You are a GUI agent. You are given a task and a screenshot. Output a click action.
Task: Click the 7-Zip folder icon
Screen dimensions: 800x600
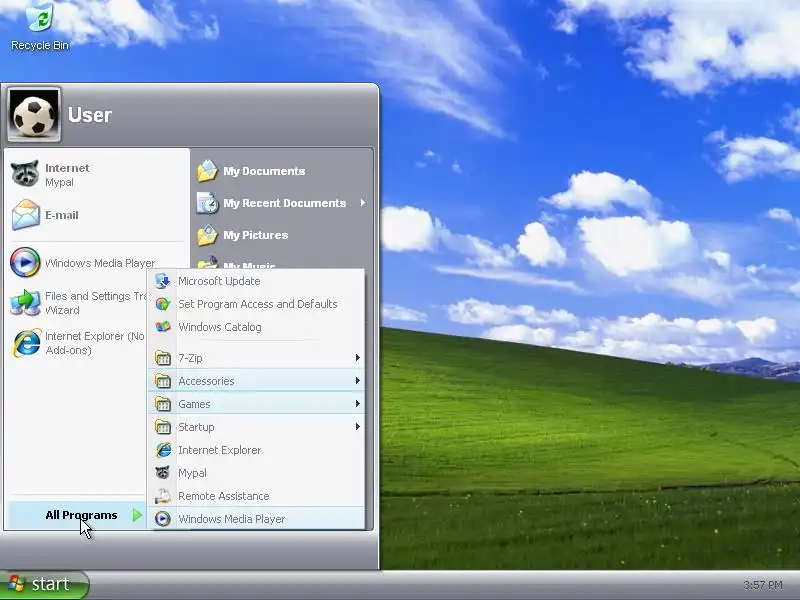163,358
